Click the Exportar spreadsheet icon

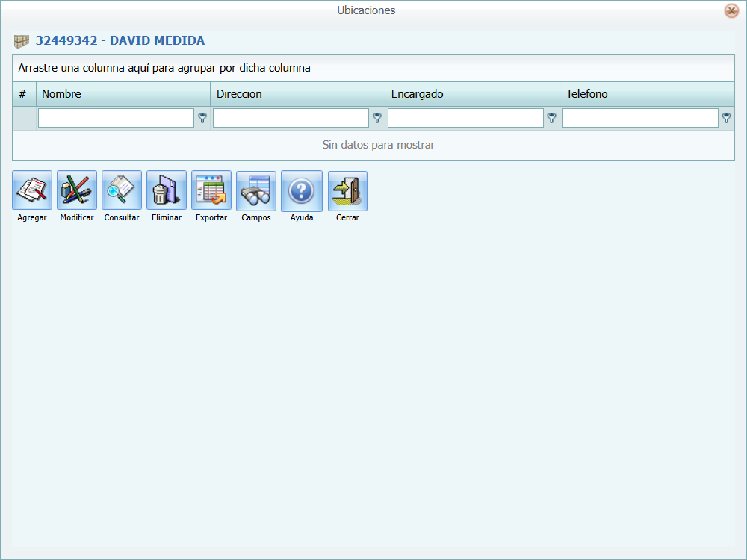(211, 190)
